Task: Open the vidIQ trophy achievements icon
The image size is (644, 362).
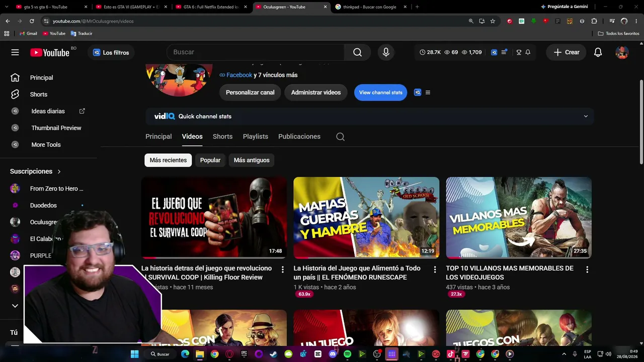Action: (x=519, y=52)
